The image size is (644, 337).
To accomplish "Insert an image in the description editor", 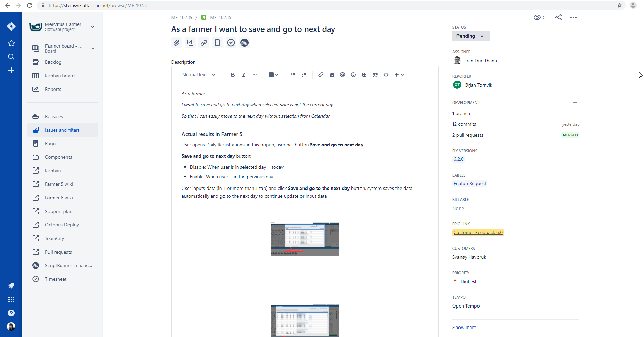I will [332, 75].
